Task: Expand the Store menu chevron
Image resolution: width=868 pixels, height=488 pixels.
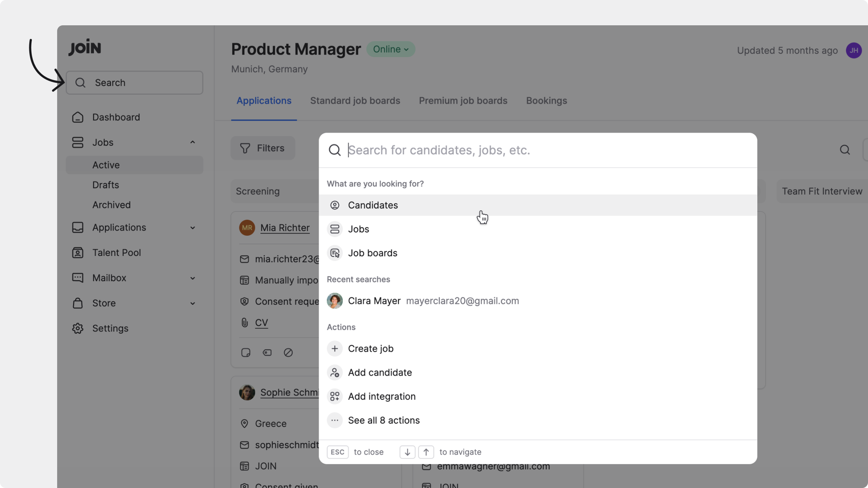Action: click(x=193, y=303)
